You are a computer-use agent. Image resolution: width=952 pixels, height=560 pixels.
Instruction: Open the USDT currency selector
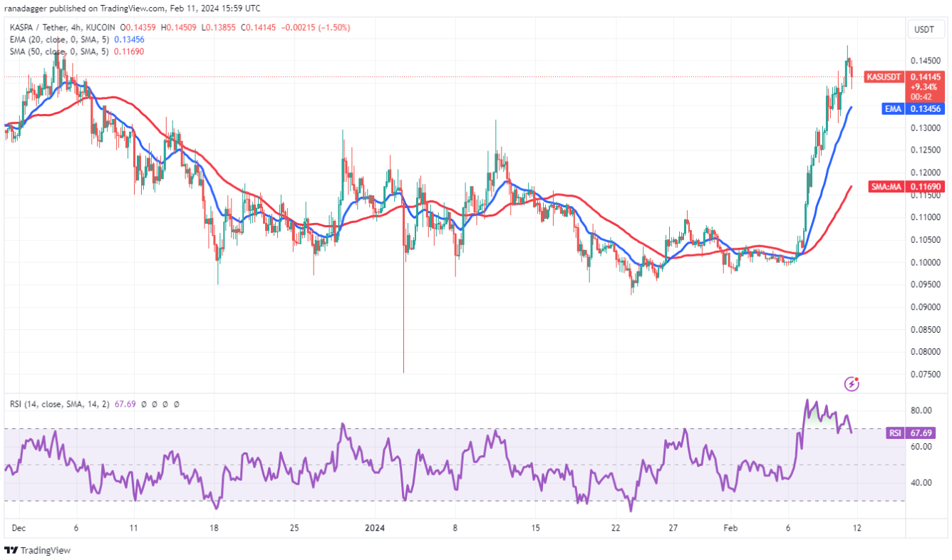[924, 29]
